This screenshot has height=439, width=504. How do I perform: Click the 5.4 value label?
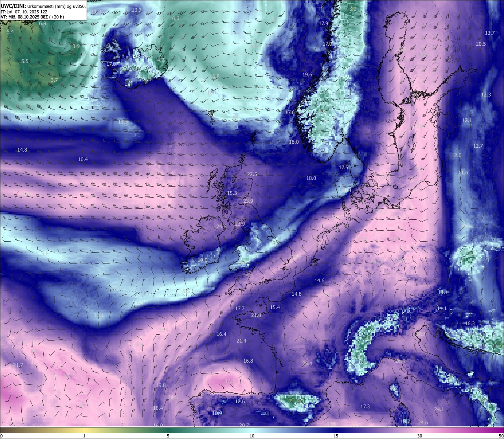click(x=10, y=31)
